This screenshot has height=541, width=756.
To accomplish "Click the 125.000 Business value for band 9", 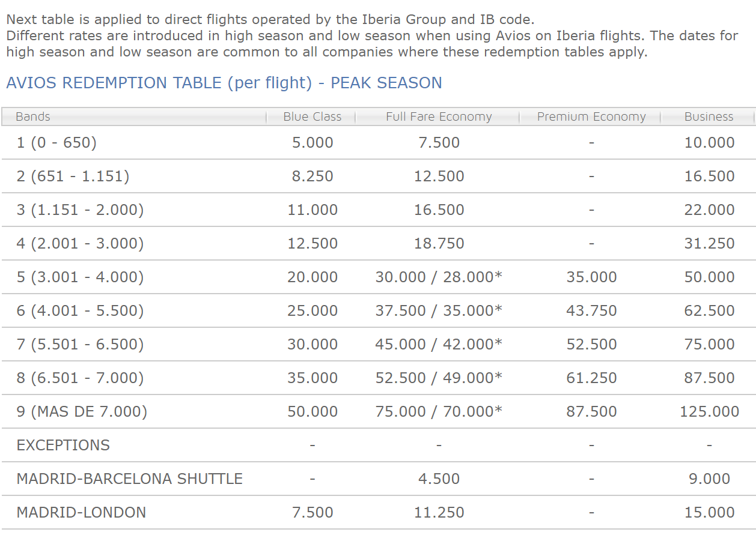I will [x=709, y=411].
